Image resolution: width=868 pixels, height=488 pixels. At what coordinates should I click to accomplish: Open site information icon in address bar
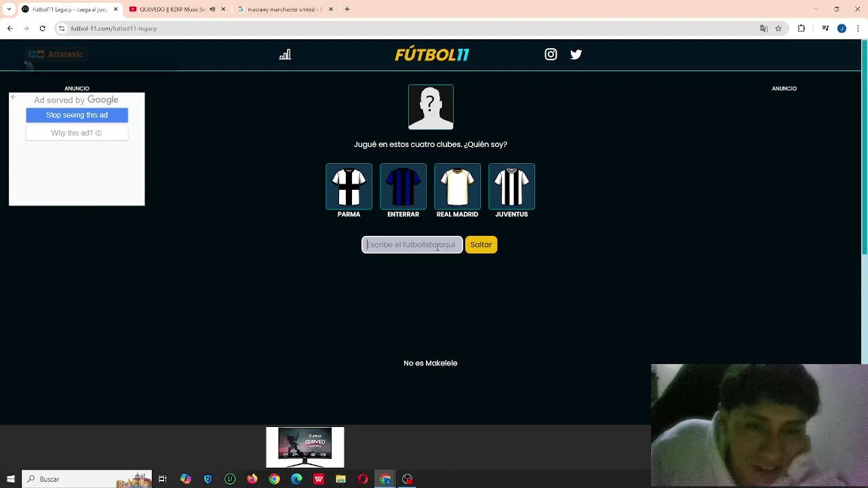tap(62, 28)
